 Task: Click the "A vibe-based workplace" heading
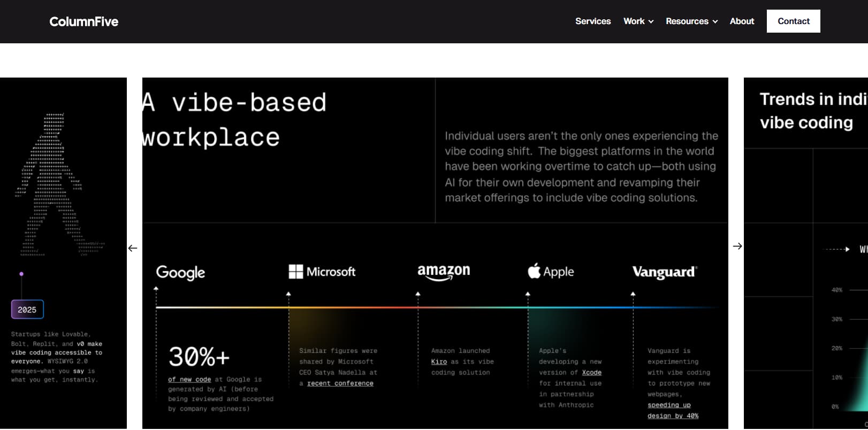point(234,120)
